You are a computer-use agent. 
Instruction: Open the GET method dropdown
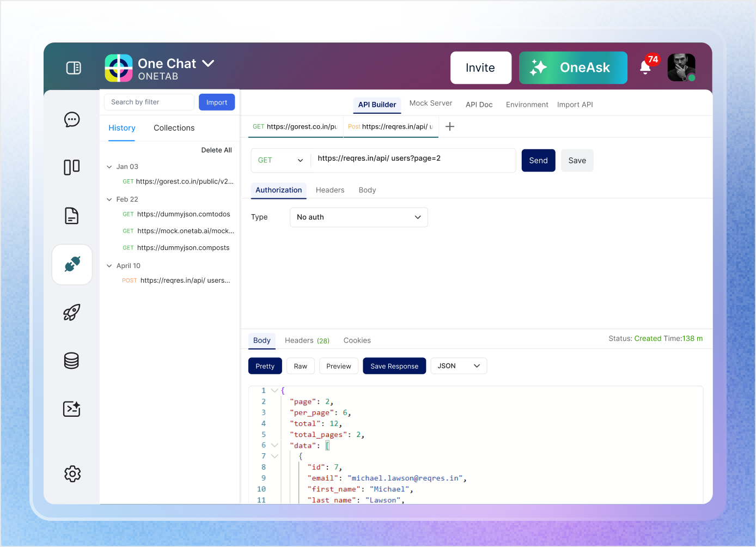[x=281, y=160]
